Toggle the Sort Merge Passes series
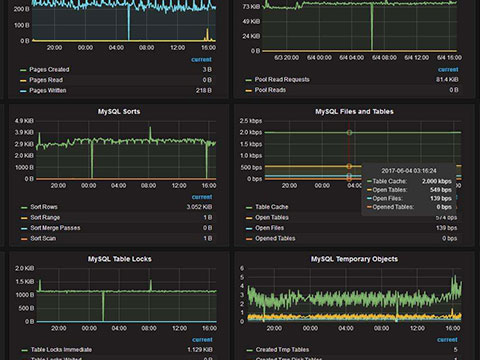This screenshot has height=360, width=480. [x=55, y=228]
